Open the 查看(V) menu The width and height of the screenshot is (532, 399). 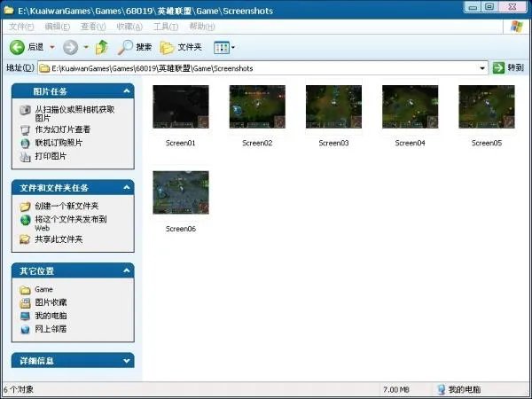[93, 27]
